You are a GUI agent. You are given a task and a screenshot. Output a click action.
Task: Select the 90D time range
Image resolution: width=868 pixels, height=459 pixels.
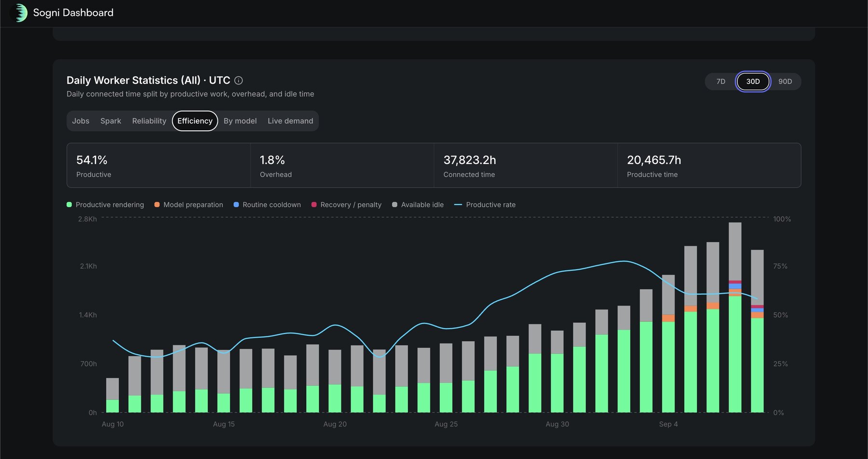(x=785, y=82)
